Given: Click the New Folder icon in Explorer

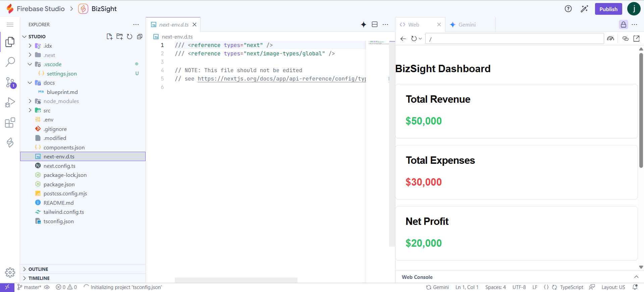Looking at the screenshot, I should point(119,37).
